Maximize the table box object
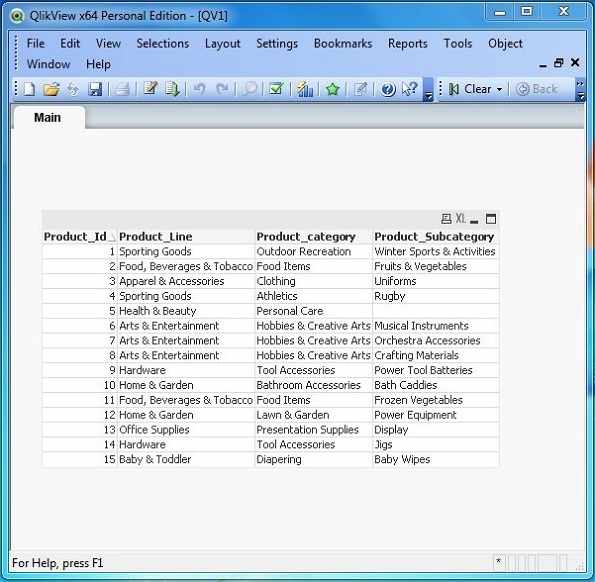This screenshot has height=582, width=595. (x=491, y=219)
